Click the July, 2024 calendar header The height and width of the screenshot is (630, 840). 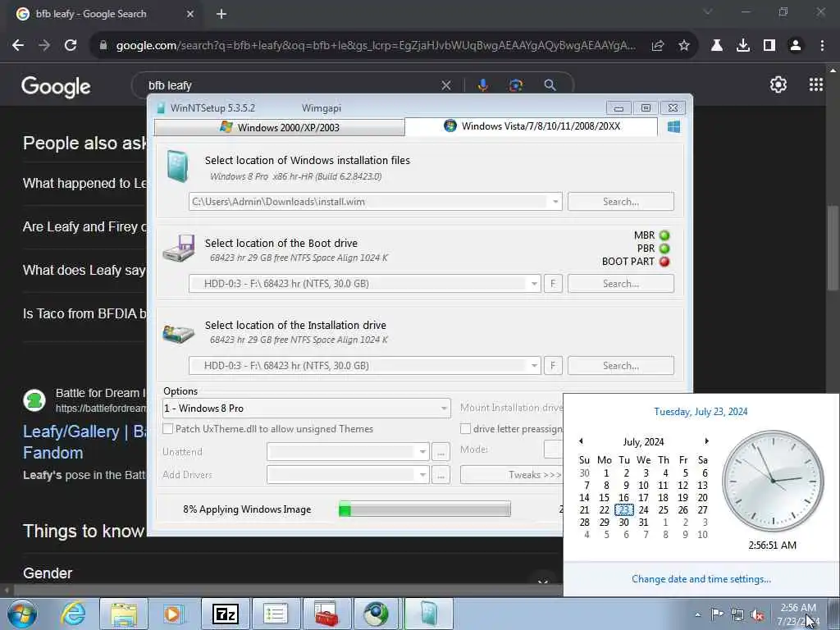point(643,442)
